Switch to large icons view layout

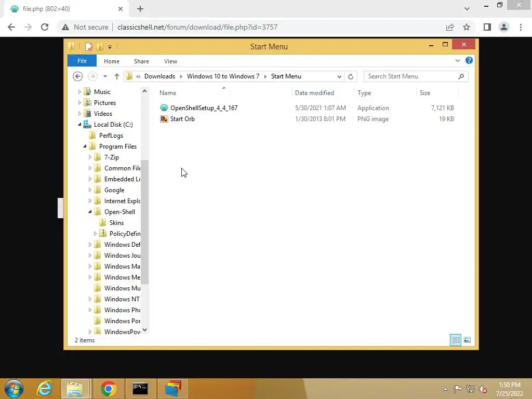click(x=467, y=340)
